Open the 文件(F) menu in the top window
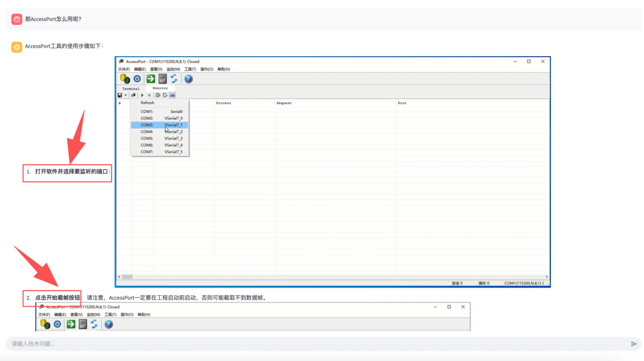Image resolution: width=644 pixels, height=361 pixels. click(x=124, y=69)
